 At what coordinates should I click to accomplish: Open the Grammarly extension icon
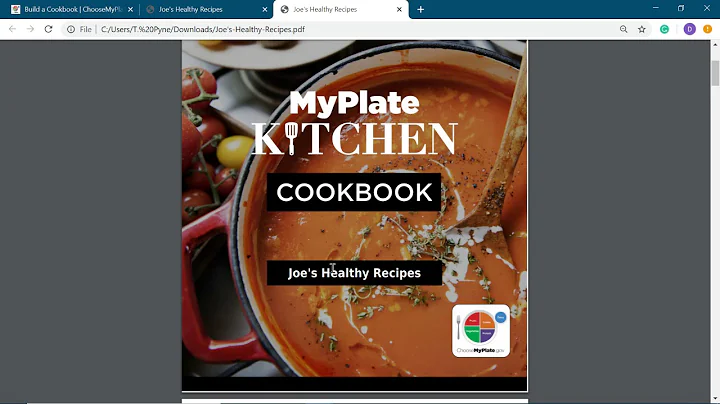tap(664, 29)
